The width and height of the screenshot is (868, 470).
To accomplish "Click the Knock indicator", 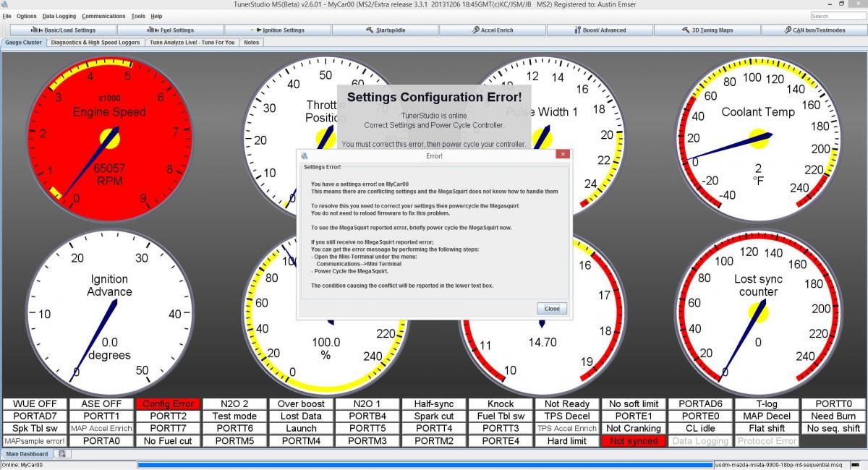I will coord(501,404).
